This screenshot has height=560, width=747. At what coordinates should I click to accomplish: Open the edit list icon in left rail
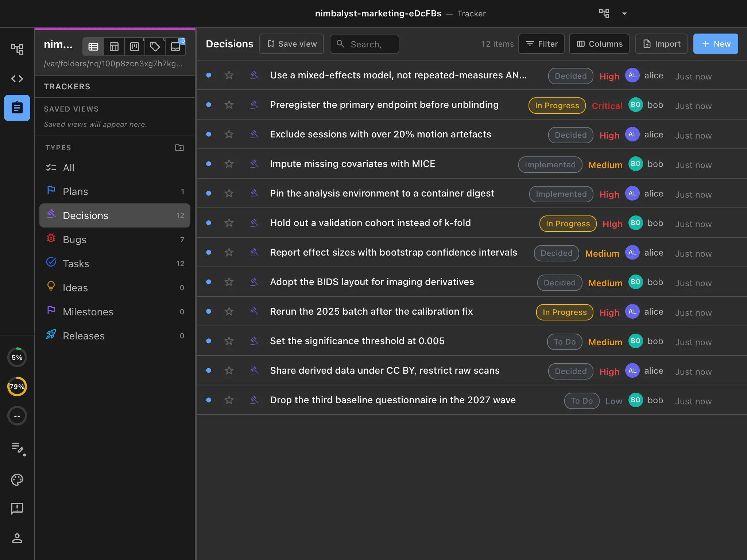pyautogui.click(x=18, y=448)
